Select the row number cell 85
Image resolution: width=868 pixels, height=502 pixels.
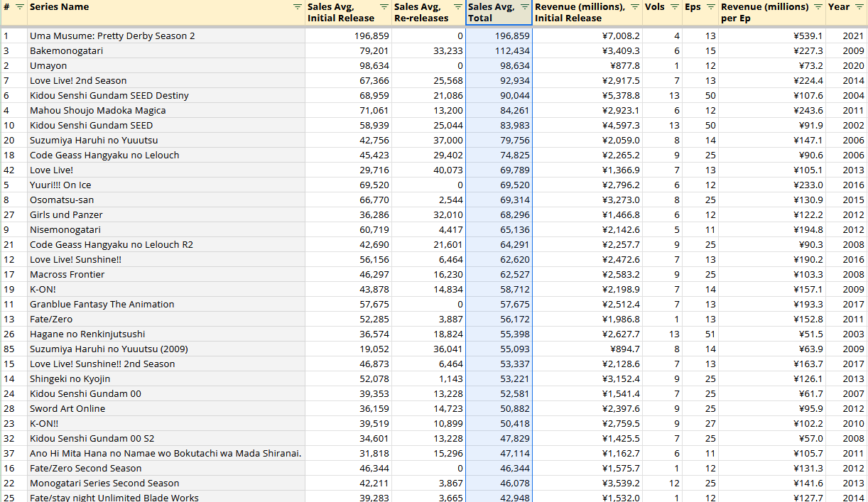tap(14, 349)
